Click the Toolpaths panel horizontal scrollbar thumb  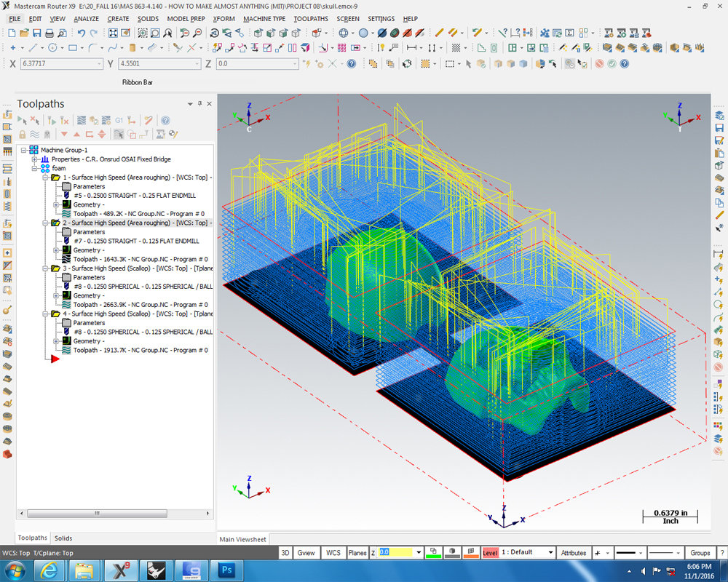click(x=97, y=514)
